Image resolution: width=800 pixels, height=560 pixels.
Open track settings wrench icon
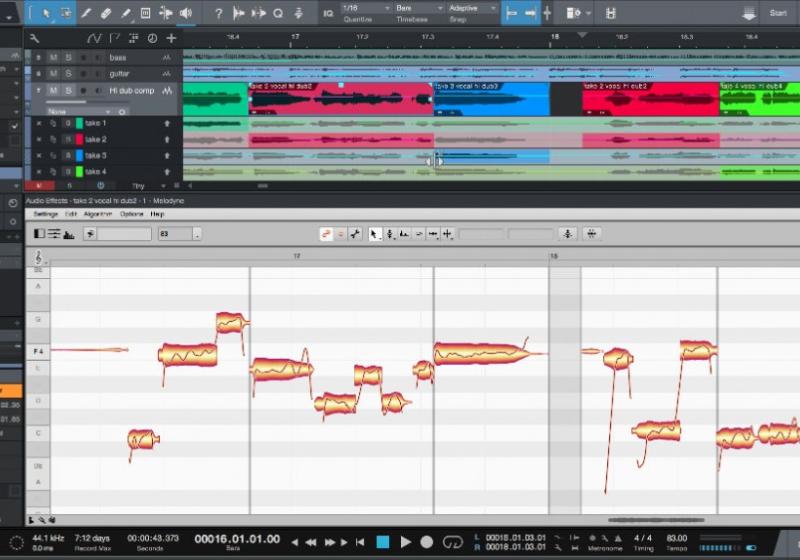35,38
